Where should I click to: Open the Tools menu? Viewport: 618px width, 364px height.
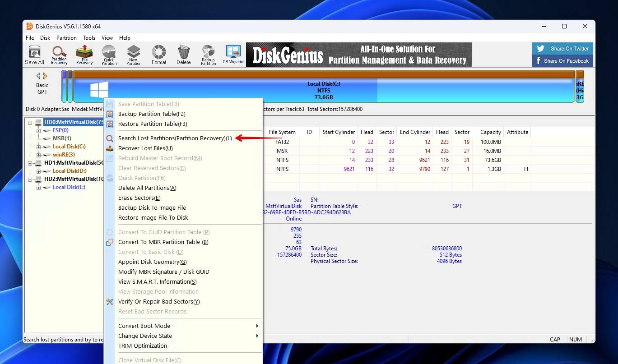89,38
